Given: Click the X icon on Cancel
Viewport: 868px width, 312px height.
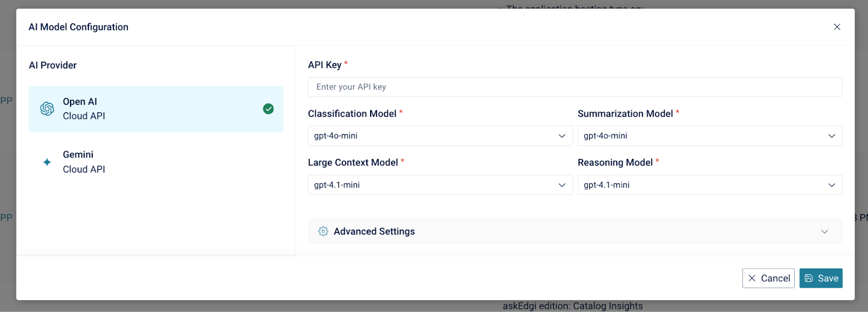Looking at the screenshot, I should coord(752,278).
